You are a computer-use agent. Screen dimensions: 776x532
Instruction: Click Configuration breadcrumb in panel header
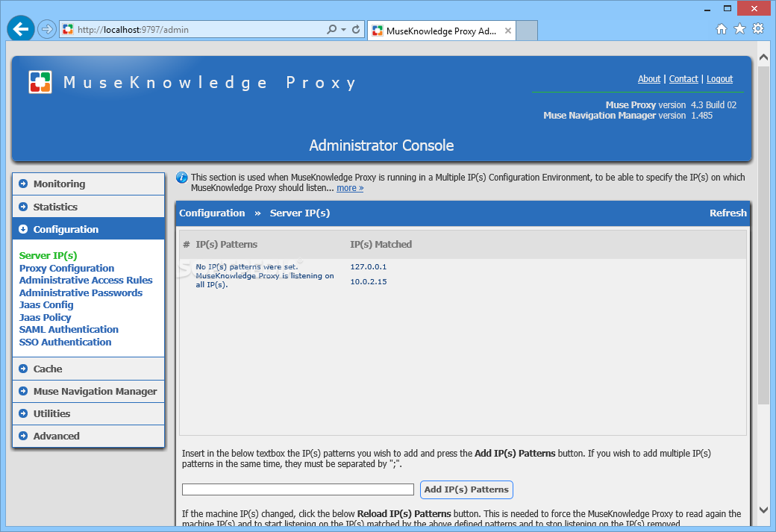pos(212,213)
